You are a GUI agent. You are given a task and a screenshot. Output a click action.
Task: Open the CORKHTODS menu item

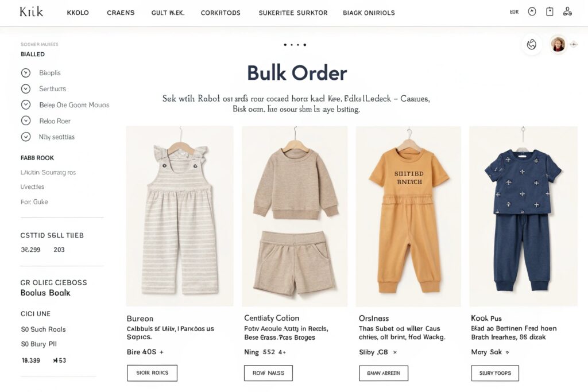point(220,13)
